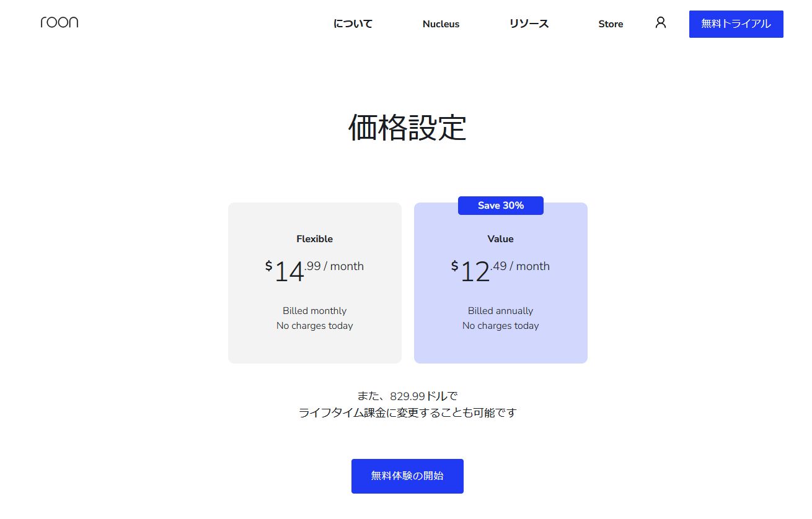This screenshot has height=519, width=812.
Task: Click the $12.49 / month price
Action: 501,271
